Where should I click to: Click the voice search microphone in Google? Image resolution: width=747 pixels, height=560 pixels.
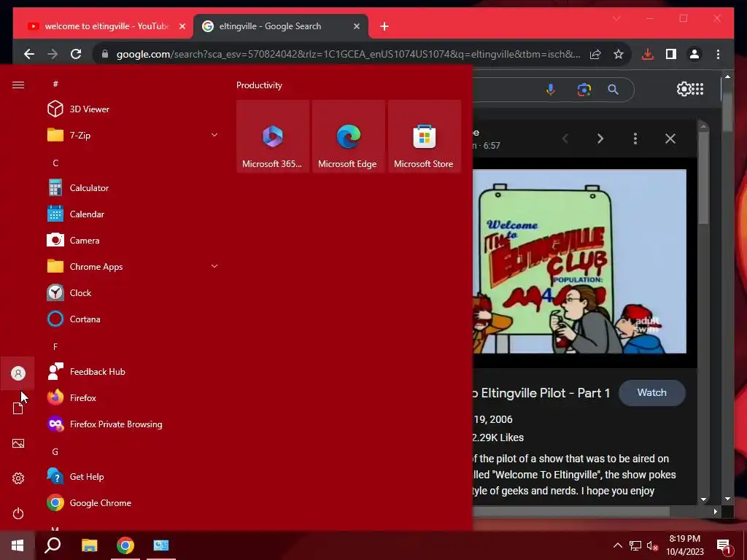coord(550,89)
